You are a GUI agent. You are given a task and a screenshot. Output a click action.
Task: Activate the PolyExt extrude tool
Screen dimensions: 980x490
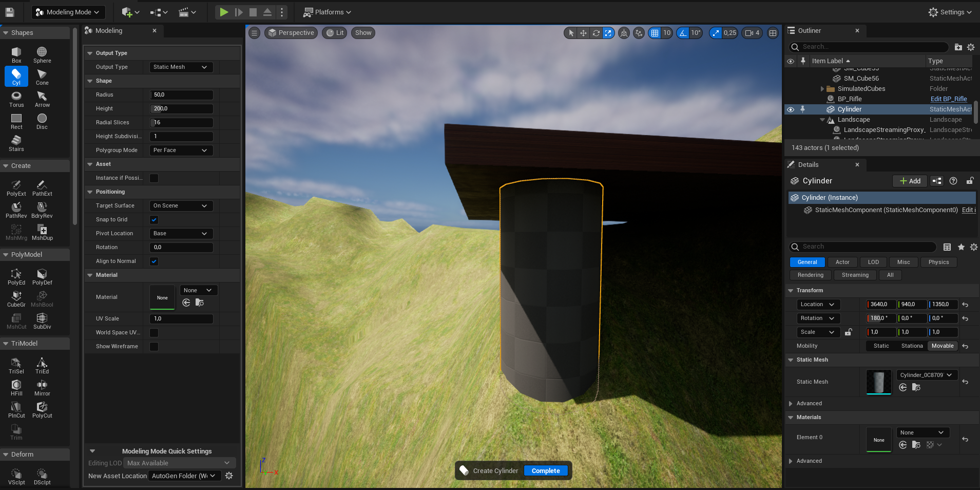pyautogui.click(x=16, y=188)
